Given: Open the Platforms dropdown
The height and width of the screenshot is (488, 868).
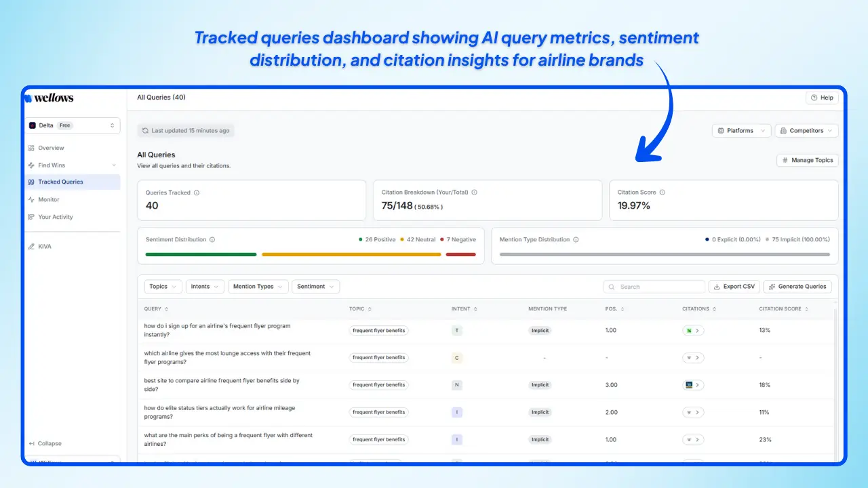Looking at the screenshot, I should 741,131.
